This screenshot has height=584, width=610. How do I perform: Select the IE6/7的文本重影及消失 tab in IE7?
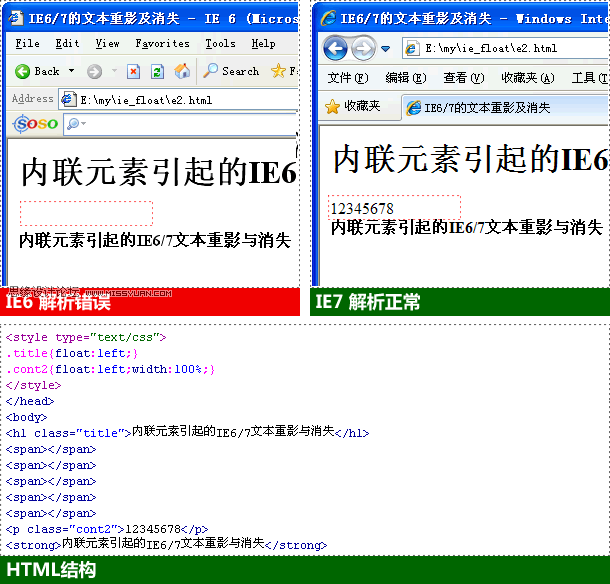(505, 108)
